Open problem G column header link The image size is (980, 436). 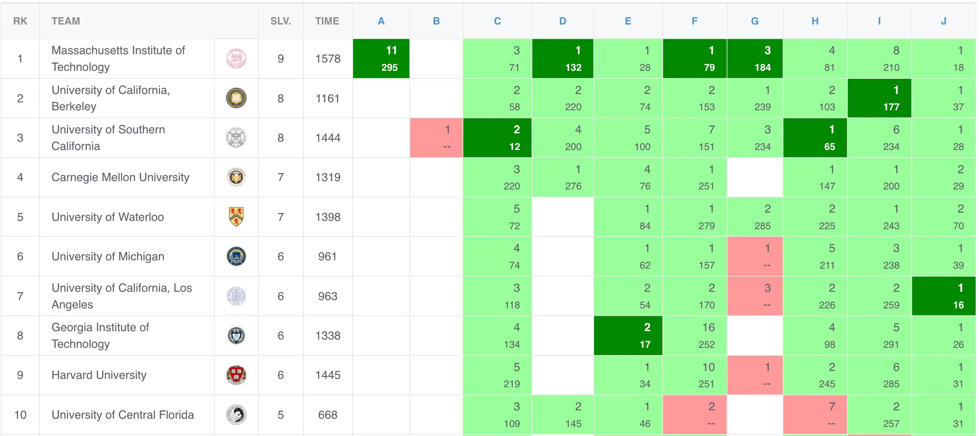pos(755,21)
